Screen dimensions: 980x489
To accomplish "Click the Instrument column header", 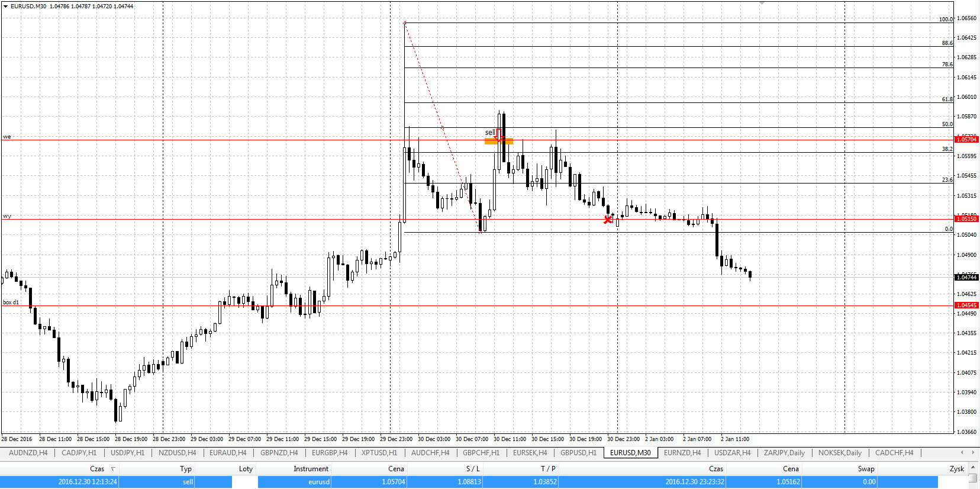I will click(311, 469).
